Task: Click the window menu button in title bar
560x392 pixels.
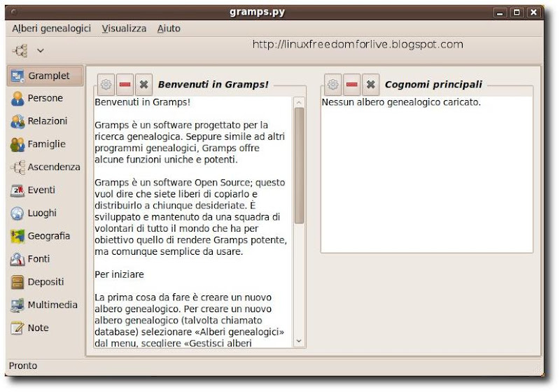Action: (13, 12)
